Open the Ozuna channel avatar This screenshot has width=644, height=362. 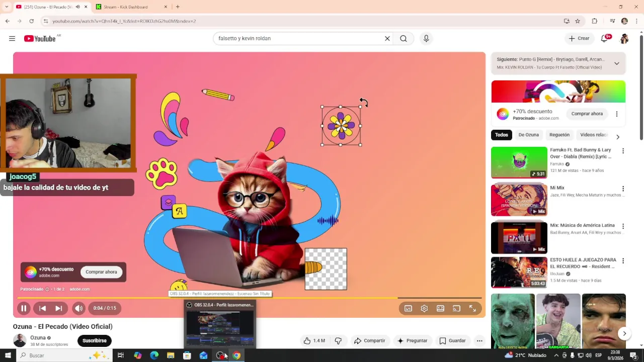point(20,340)
